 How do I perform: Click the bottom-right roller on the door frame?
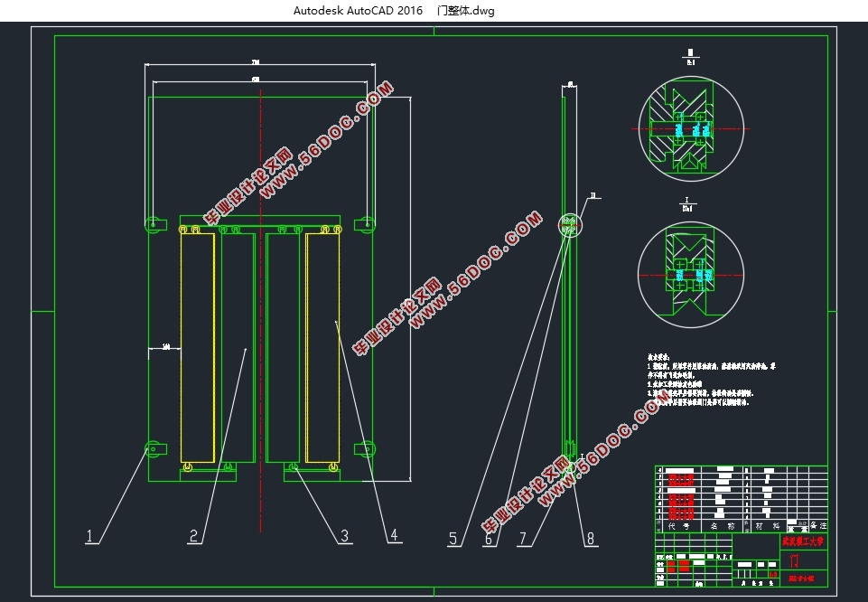(366, 448)
